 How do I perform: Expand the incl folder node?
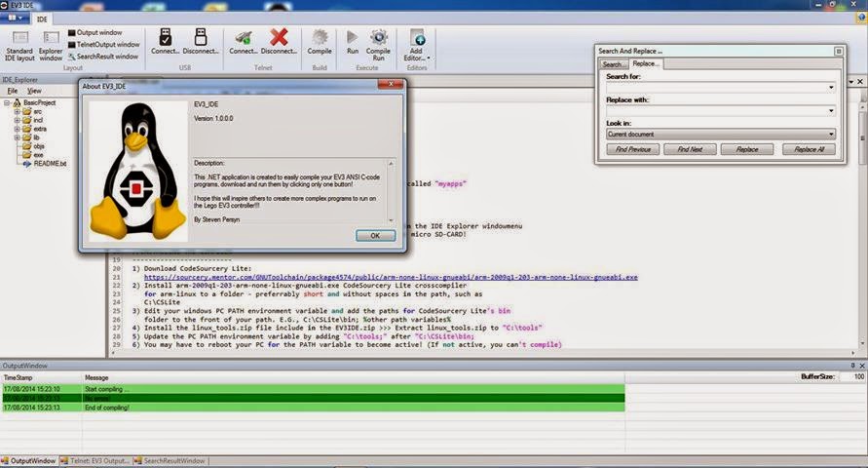tap(17, 120)
